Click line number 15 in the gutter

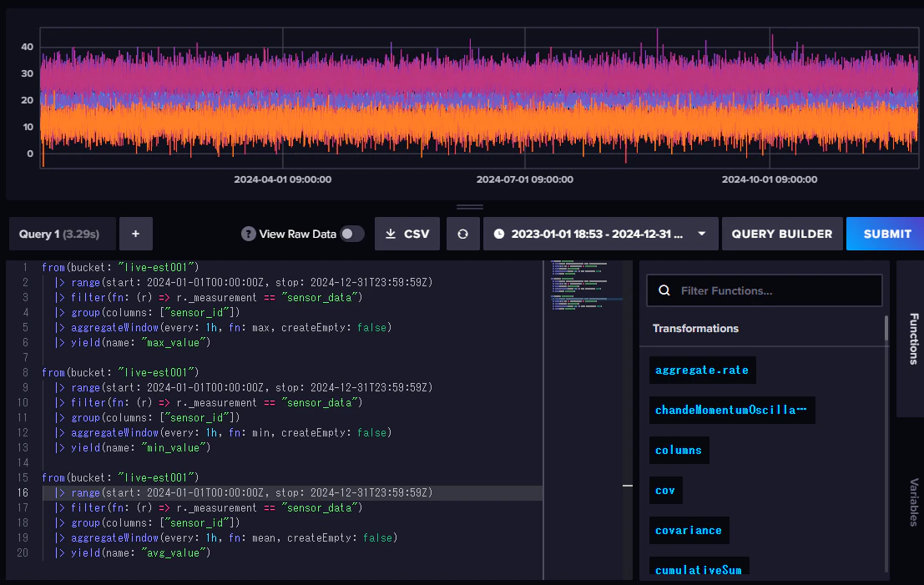(x=23, y=477)
